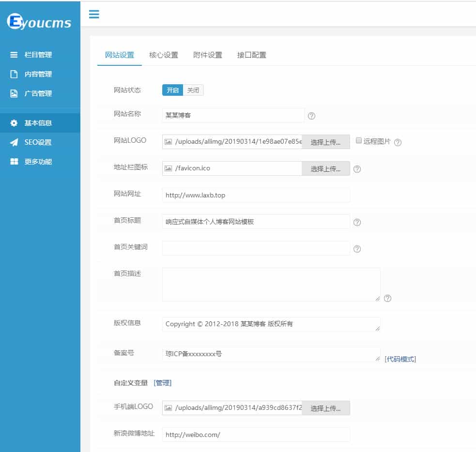Focus the 网站网址 input field
This screenshot has width=476, height=452.
(x=256, y=195)
